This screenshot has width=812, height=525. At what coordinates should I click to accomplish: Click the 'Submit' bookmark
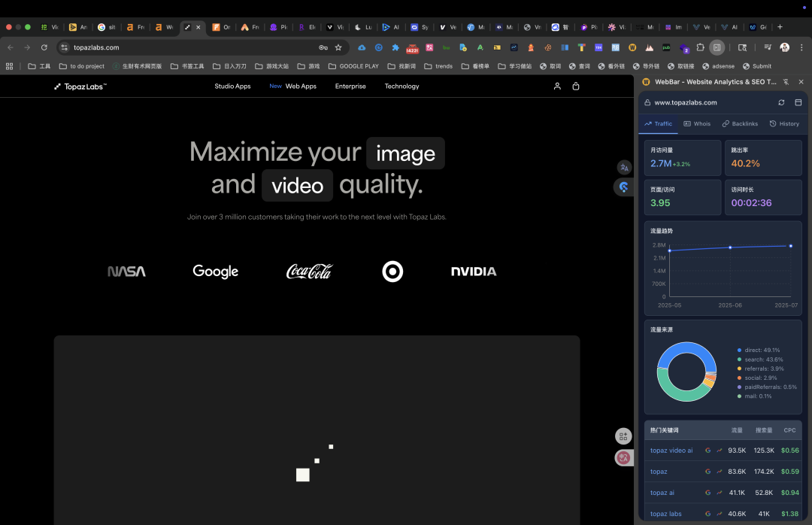757,66
